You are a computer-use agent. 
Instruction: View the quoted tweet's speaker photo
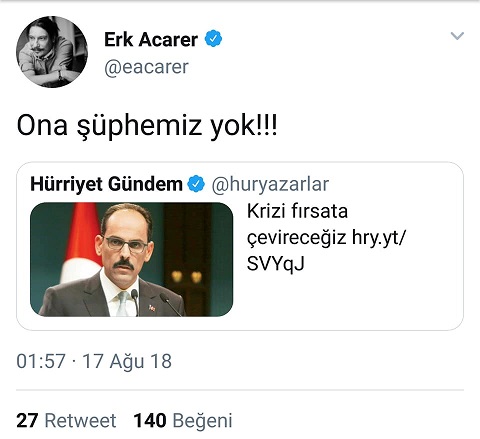click(132, 259)
